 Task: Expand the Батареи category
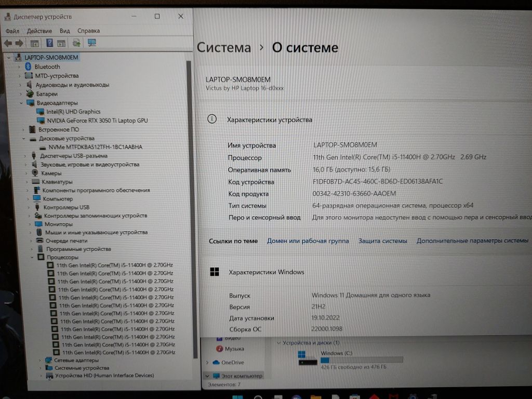(21, 94)
